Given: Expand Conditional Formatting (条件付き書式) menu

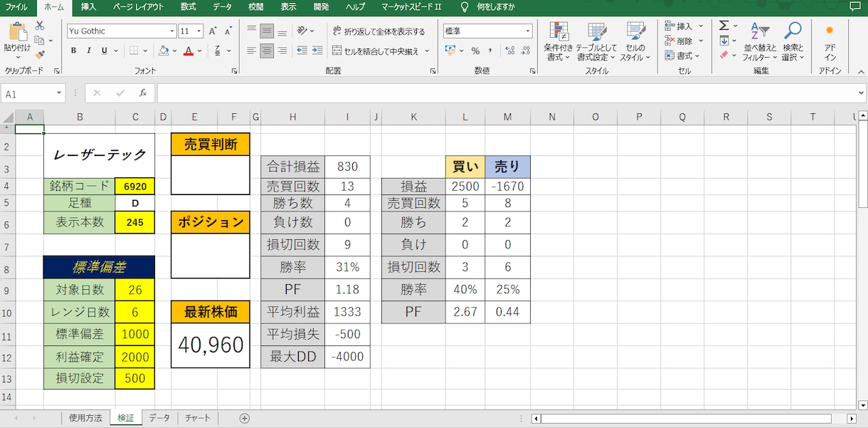Looking at the screenshot, I should click(x=559, y=41).
